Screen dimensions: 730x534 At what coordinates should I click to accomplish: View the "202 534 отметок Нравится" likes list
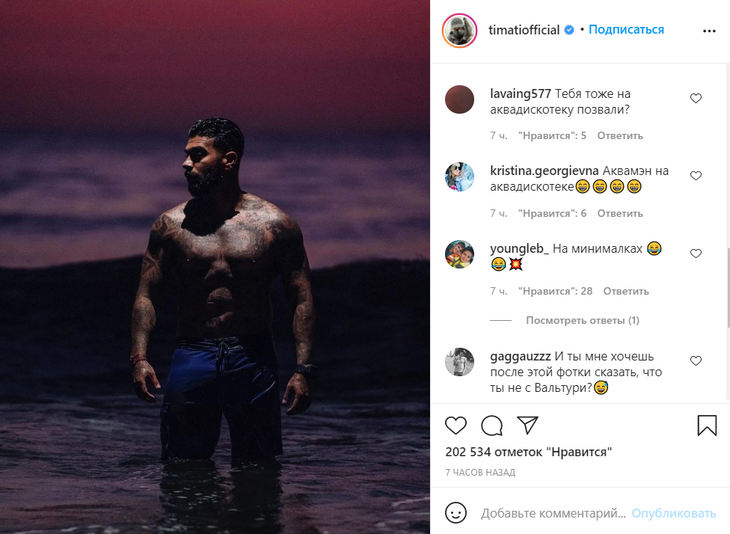528,452
